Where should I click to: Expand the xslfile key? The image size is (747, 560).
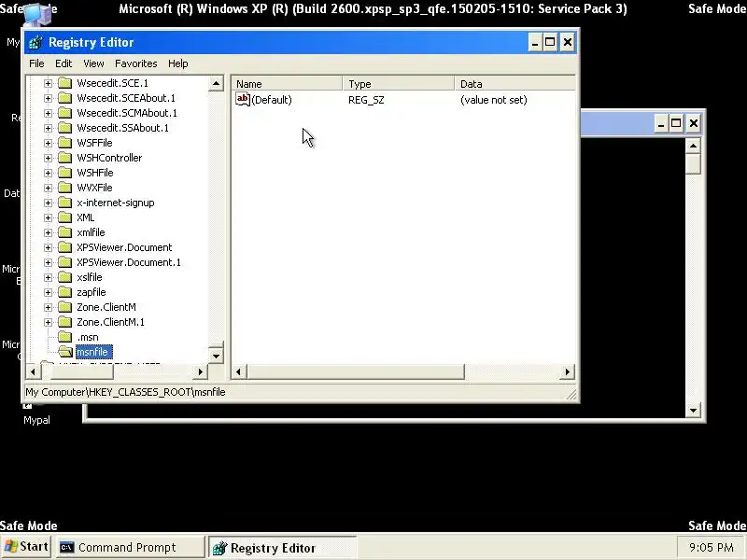[48, 277]
